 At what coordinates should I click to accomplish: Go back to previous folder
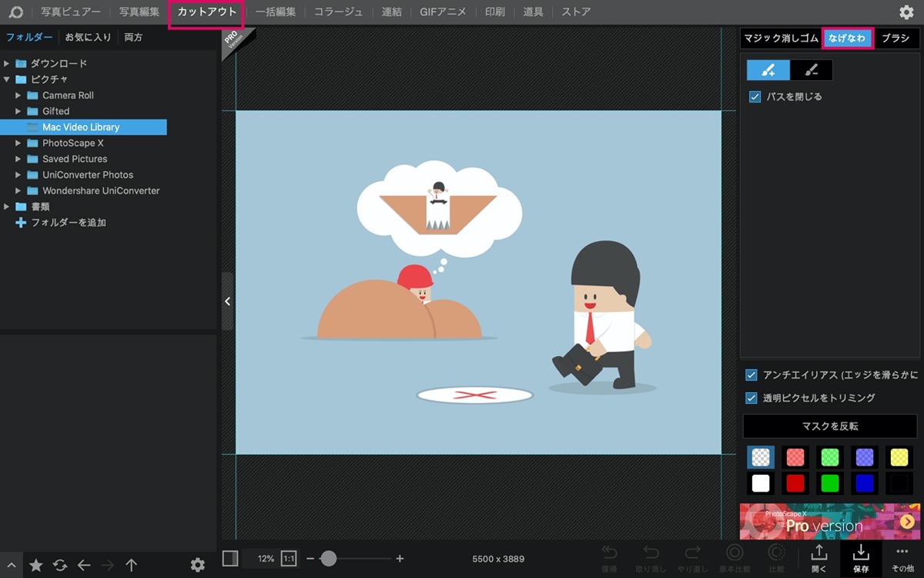[84, 565]
